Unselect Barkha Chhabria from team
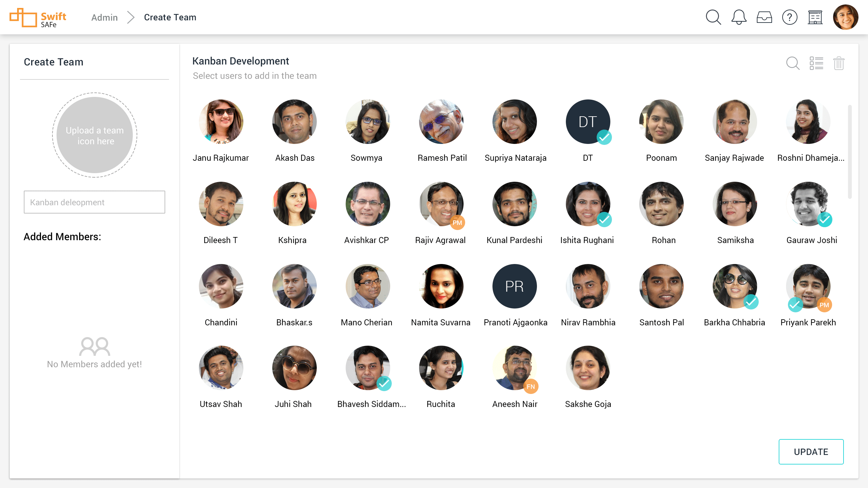Viewport: 868px width, 488px height. (x=735, y=286)
